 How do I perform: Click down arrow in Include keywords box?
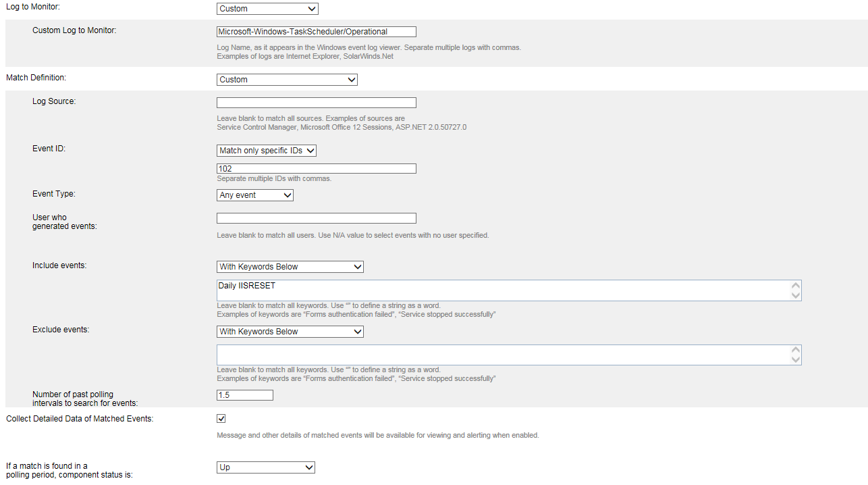(x=796, y=295)
